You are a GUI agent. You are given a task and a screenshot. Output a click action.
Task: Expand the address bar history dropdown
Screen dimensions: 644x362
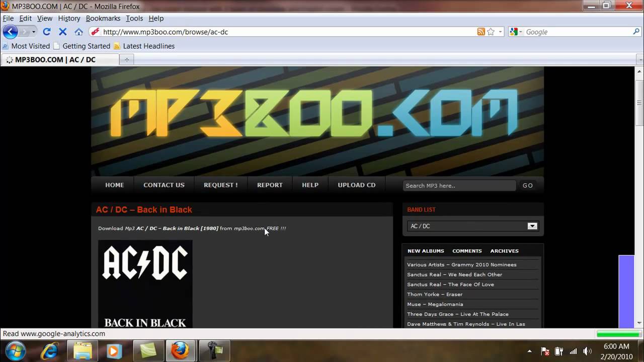[x=500, y=32]
